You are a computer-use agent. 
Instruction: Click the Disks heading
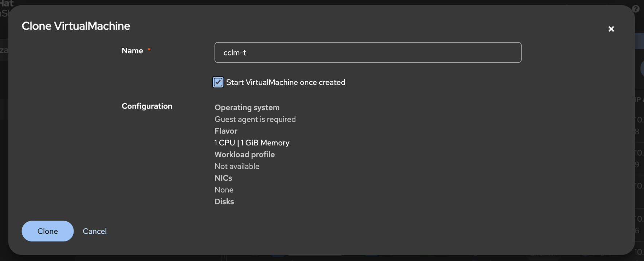click(x=224, y=202)
